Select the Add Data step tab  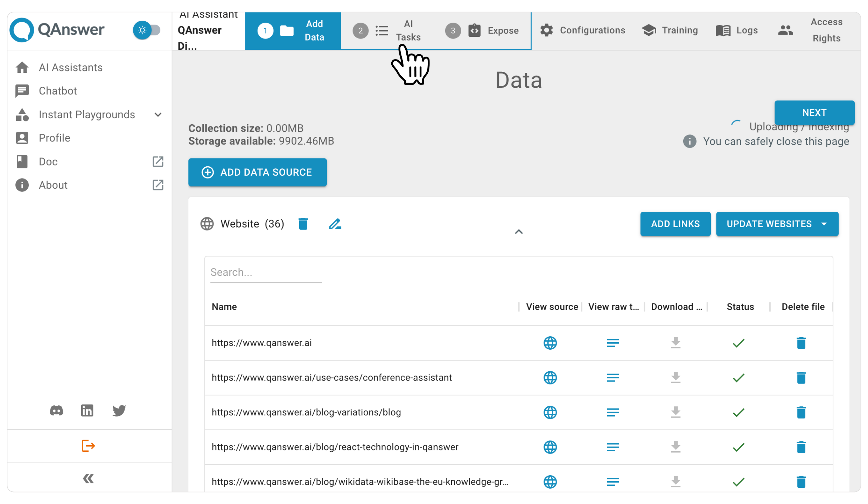(293, 31)
